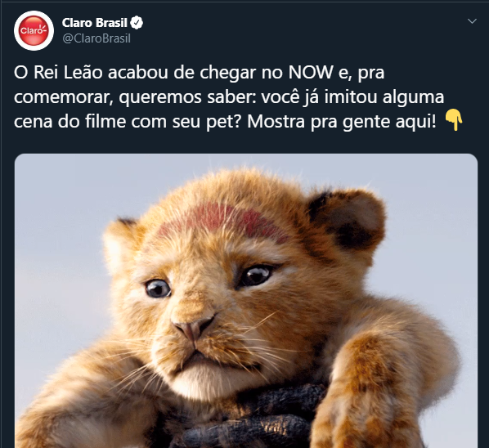Click the lion cub's nose
This screenshot has width=489, height=448.
click(x=193, y=327)
